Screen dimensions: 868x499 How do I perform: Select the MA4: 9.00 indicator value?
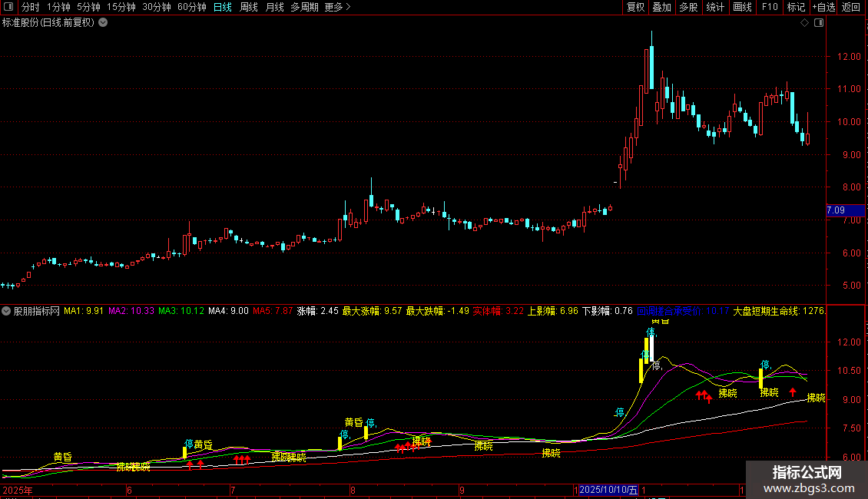coord(228,311)
